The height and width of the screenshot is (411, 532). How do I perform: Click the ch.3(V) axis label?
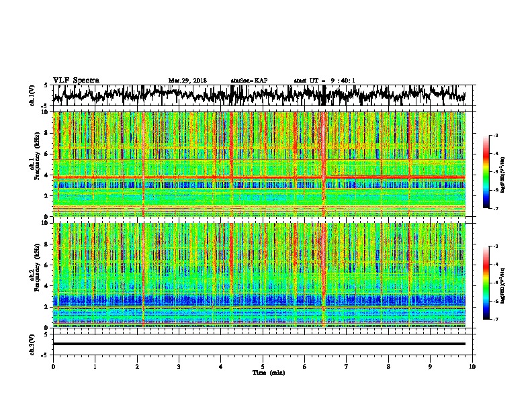click(x=32, y=345)
